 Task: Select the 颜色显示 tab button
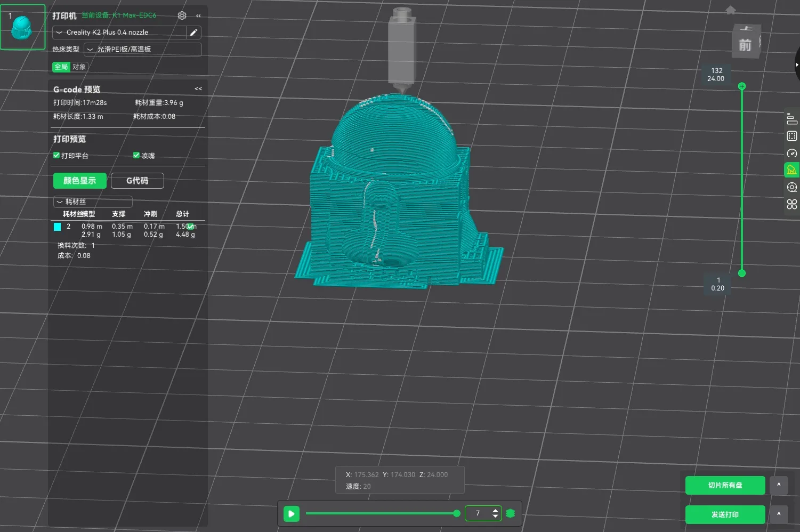[x=80, y=181]
